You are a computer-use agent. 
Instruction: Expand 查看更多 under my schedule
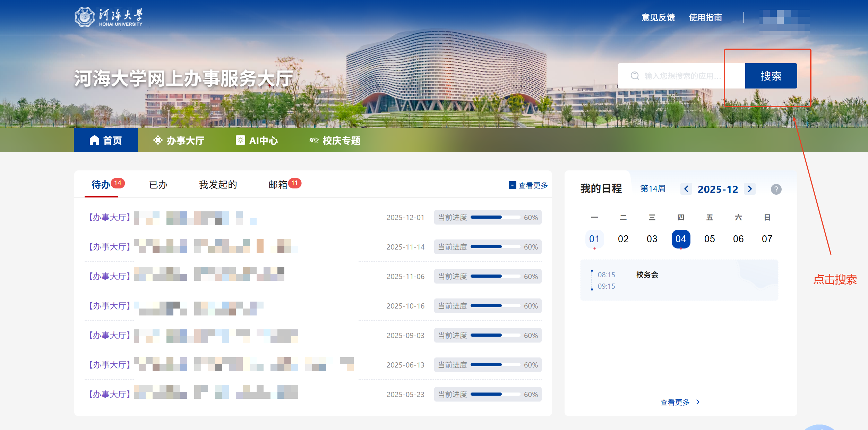click(x=680, y=402)
